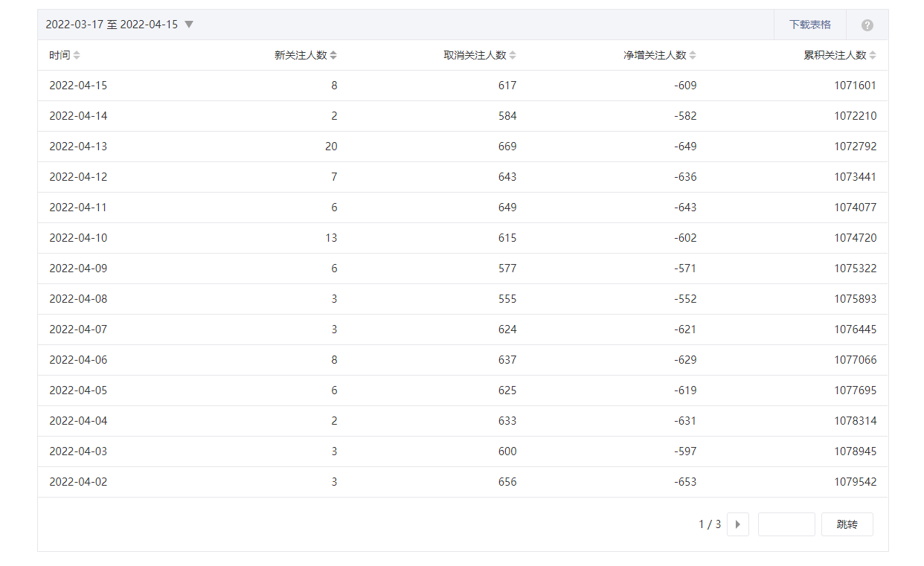This screenshot has height=566, width=924.
Task: Click the 累积关注人数 column header label
Action: pyautogui.click(x=835, y=55)
